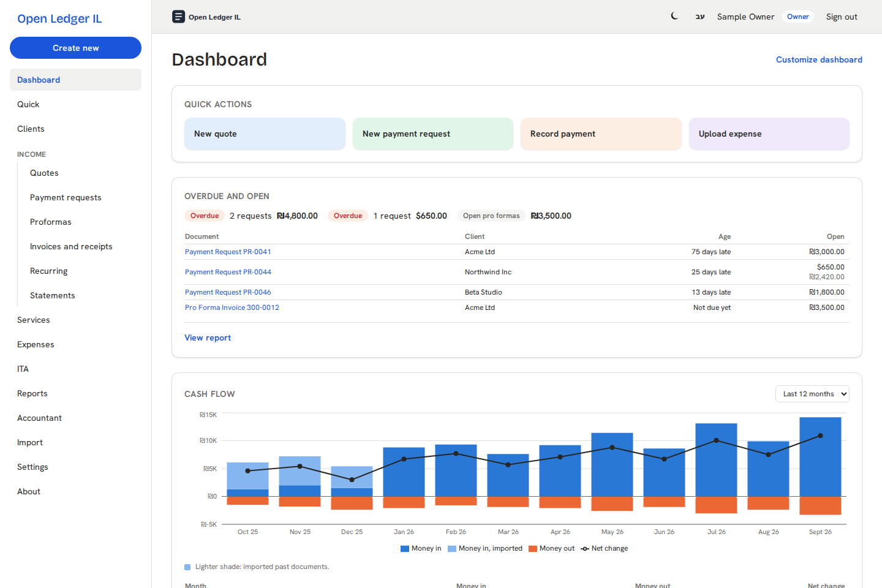Open Accountant in the sidebar

pyautogui.click(x=75, y=418)
